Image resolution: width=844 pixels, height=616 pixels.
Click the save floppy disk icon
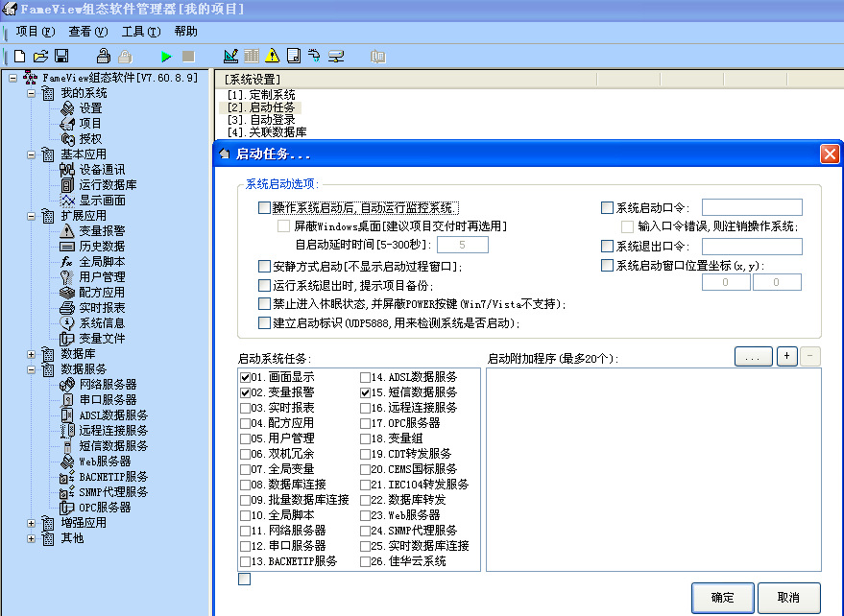tap(61, 57)
